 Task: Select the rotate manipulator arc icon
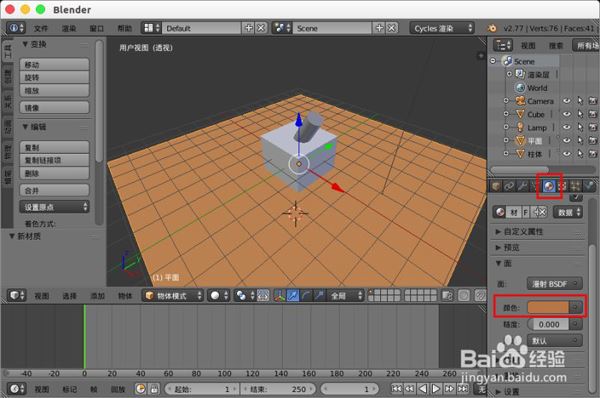pos(305,295)
